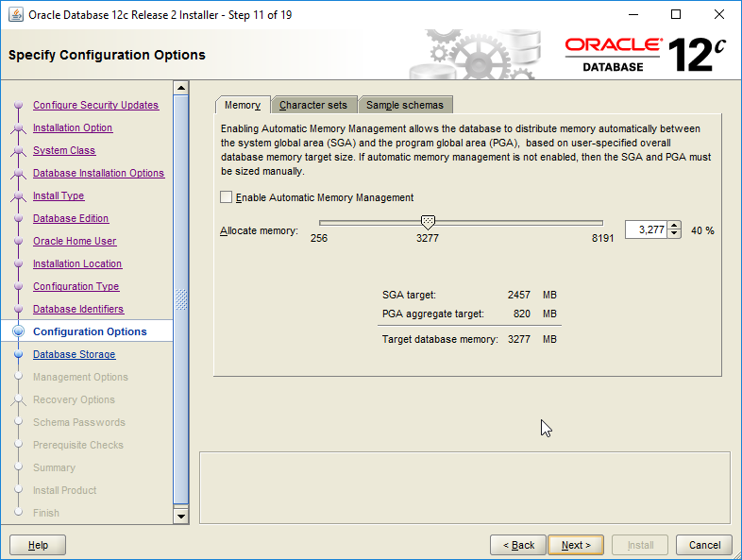Click the 40 % memory percentage label
742x560 pixels.
coord(702,230)
